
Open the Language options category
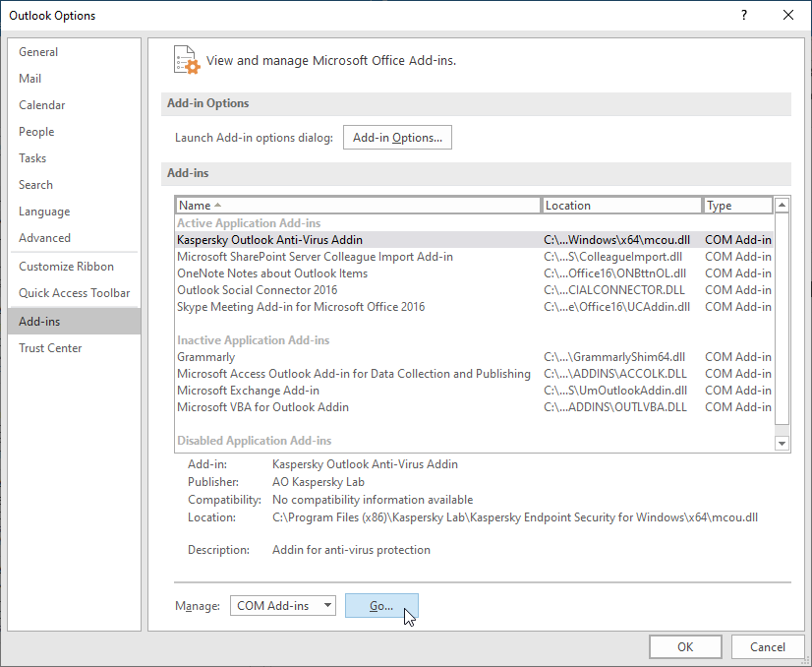[x=74, y=212]
